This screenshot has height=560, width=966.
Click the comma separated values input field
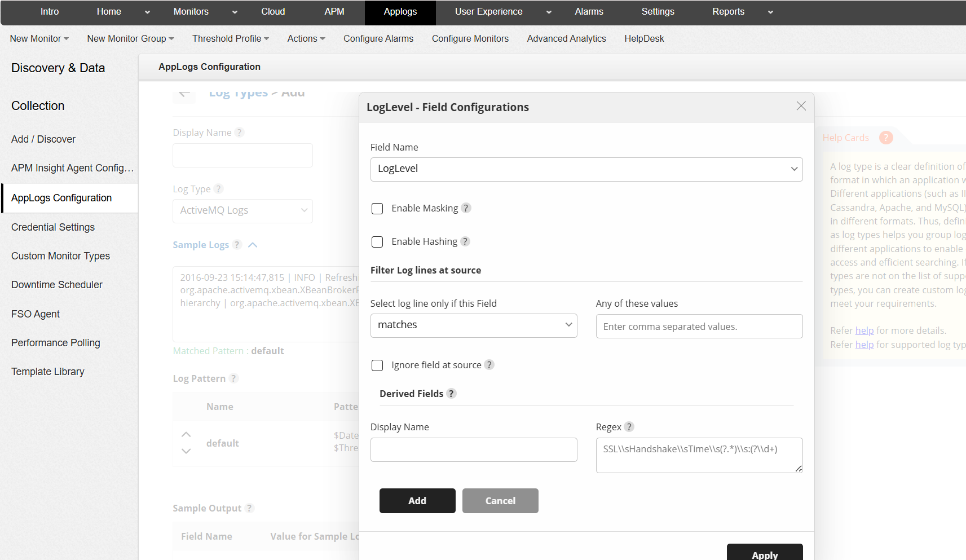[x=699, y=326]
